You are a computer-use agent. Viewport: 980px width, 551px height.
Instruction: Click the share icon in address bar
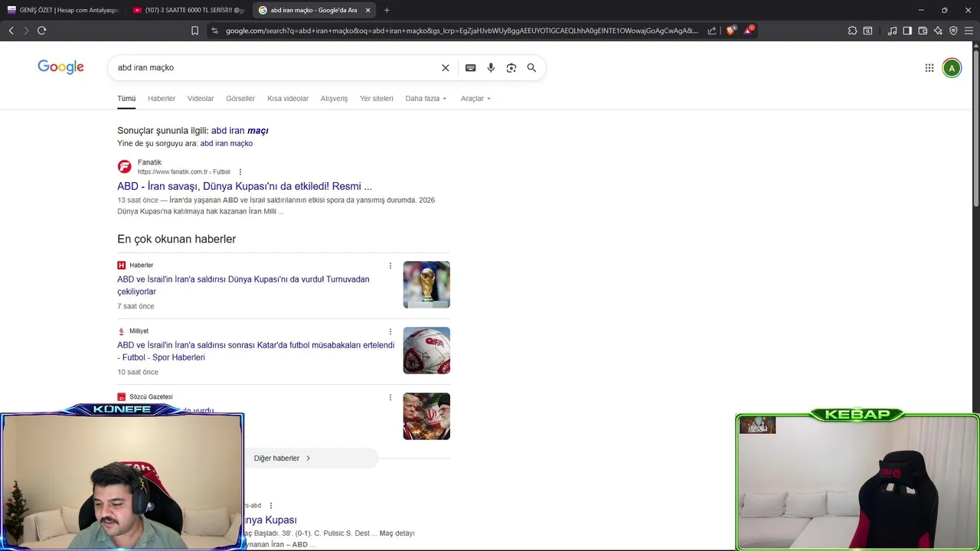(712, 31)
